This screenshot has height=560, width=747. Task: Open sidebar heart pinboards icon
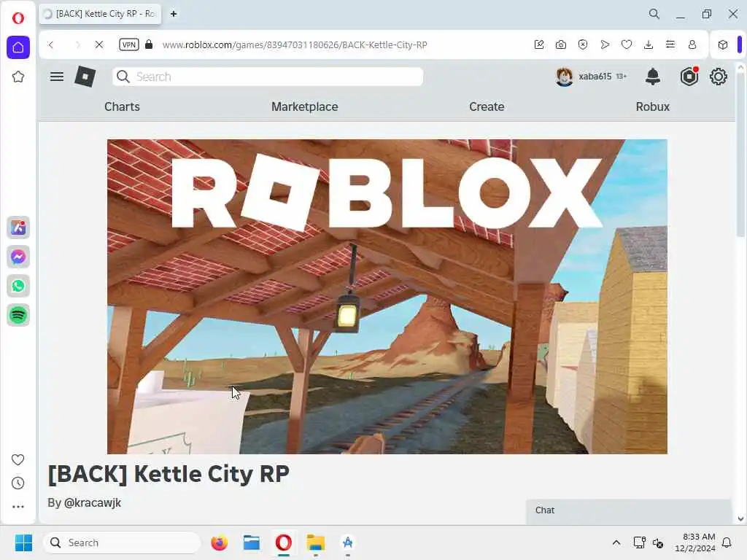point(18,459)
